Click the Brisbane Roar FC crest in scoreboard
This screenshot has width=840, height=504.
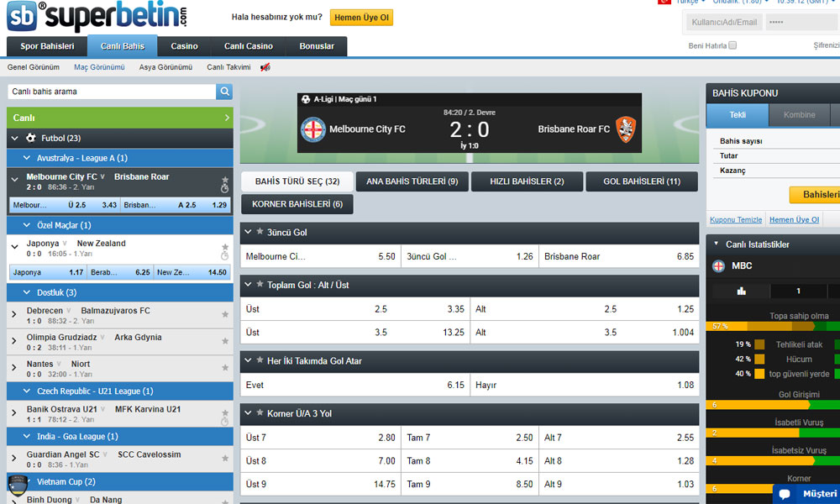click(625, 129)
